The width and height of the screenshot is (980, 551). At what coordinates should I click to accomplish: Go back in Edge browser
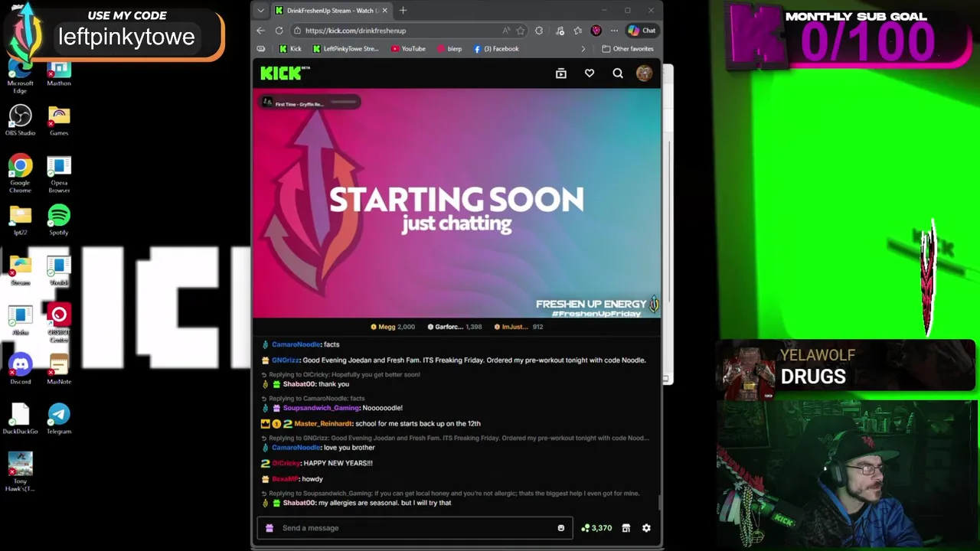[x=260, y=31]
